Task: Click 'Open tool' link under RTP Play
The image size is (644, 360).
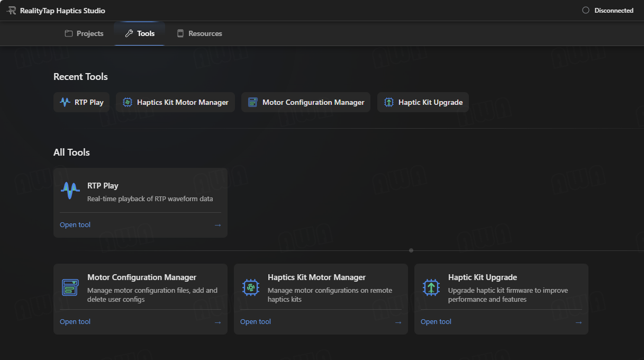Action: [75, 224]
